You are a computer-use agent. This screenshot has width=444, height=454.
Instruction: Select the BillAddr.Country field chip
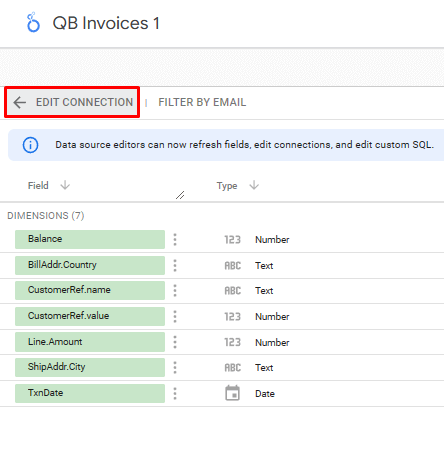[x=90, y=265]
